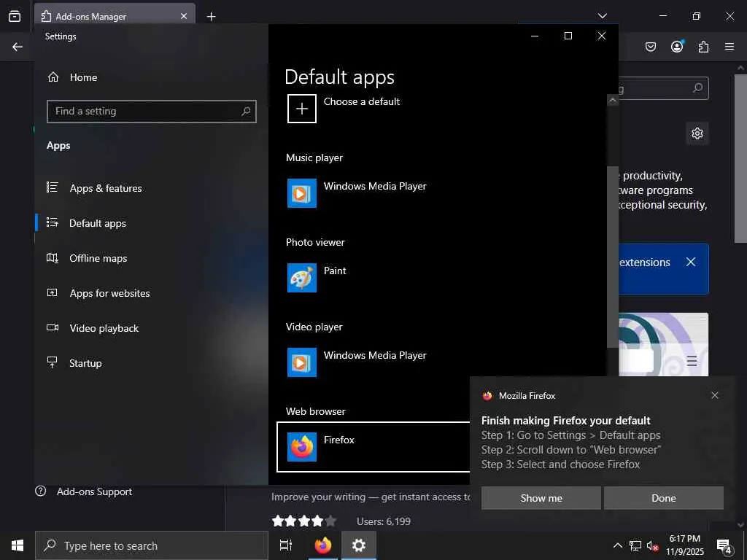Click the taskbar search box
747x560 pixels.
click(x=152, y=545)
